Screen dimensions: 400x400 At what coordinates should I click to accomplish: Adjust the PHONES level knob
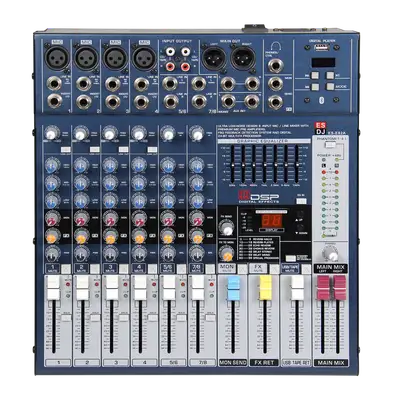[x=330, y=253]
